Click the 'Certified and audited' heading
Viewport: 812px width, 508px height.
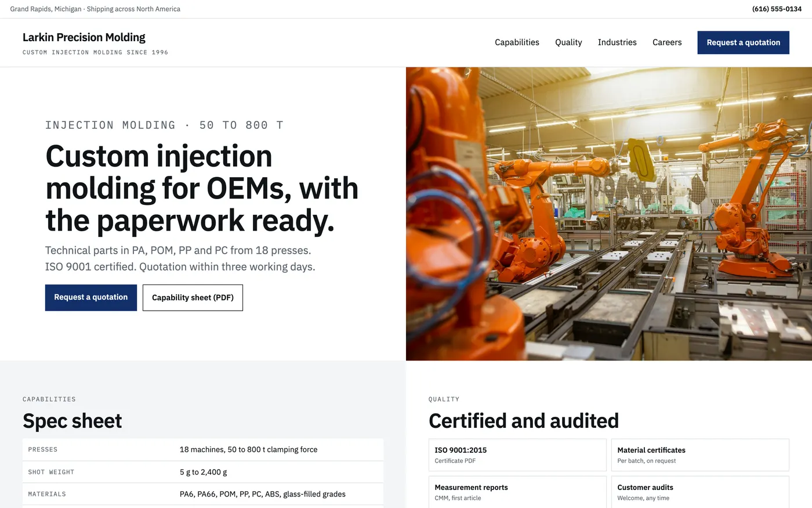[x=524, y=421]
